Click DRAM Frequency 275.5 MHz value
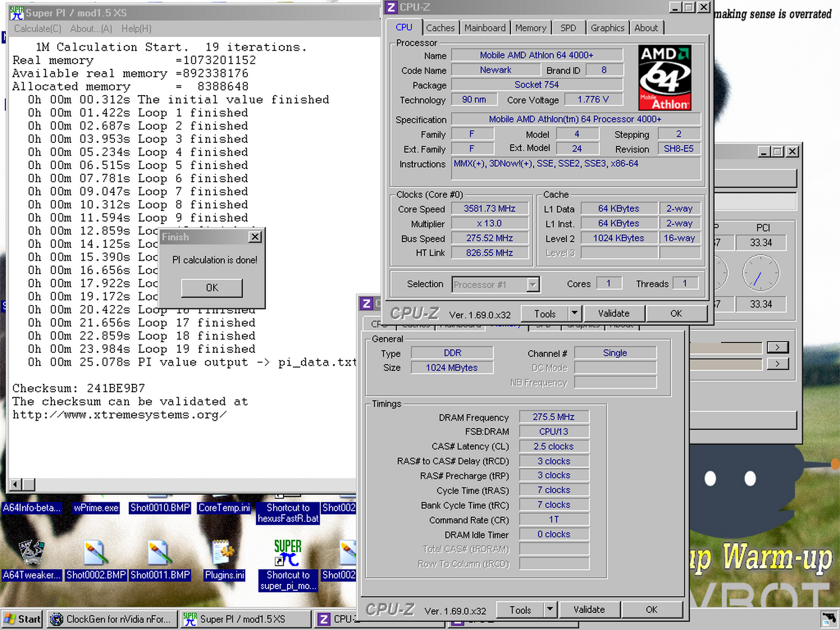Viewport: 840px width, 630px height. coord(554,417)
